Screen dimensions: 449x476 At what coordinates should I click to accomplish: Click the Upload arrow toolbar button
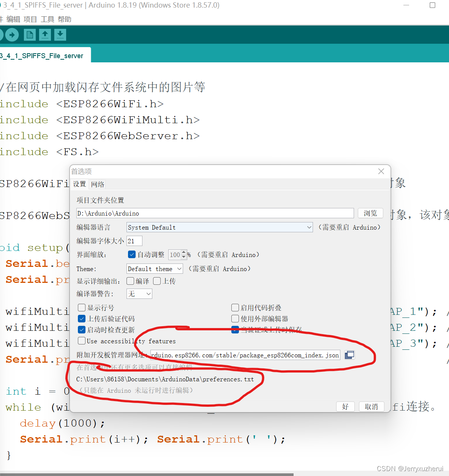click(12, 35)
